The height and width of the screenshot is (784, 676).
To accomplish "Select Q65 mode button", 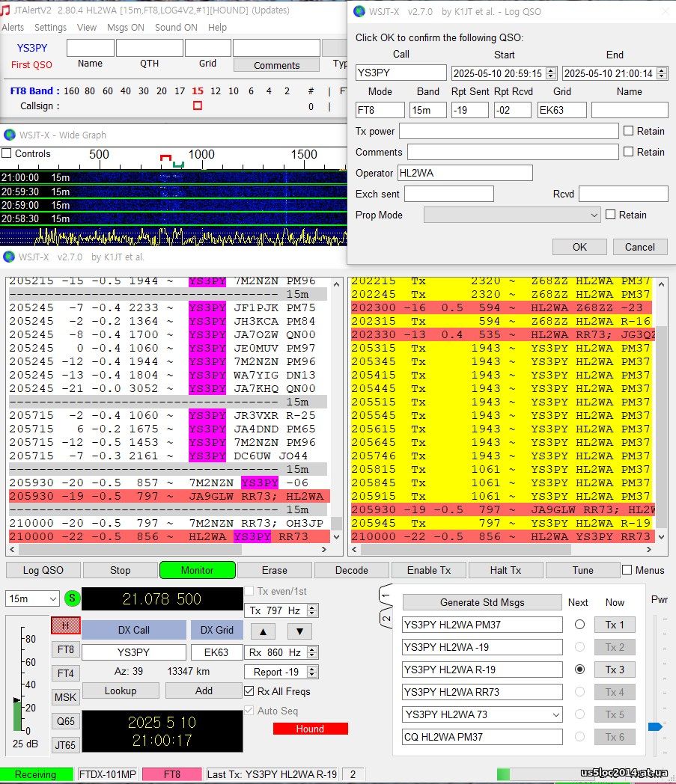I will [66, 721].
